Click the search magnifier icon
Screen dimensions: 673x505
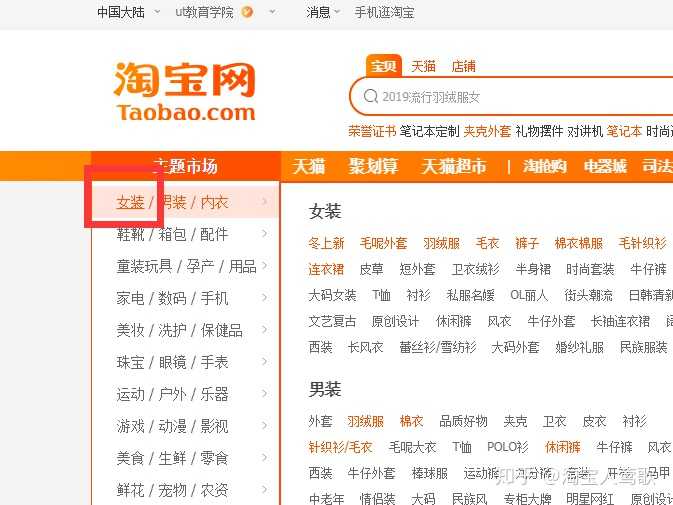point(370,97)
